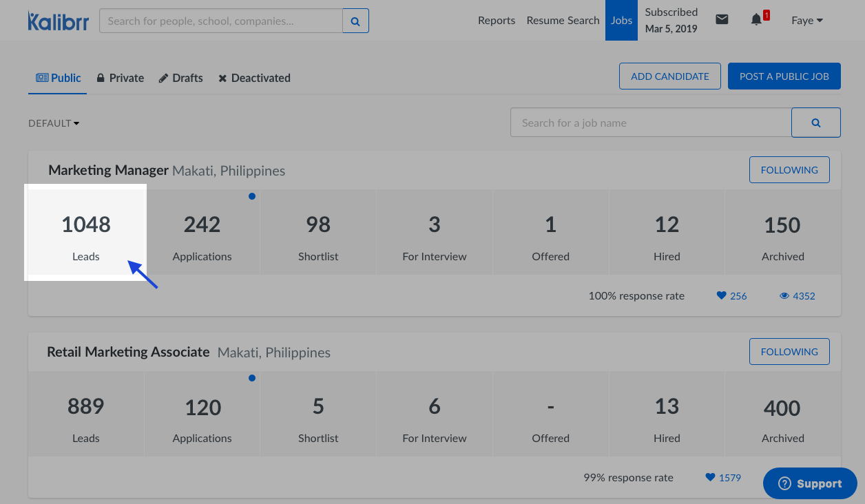
Task: Click eye views count 4352
Action: [797, 296]
